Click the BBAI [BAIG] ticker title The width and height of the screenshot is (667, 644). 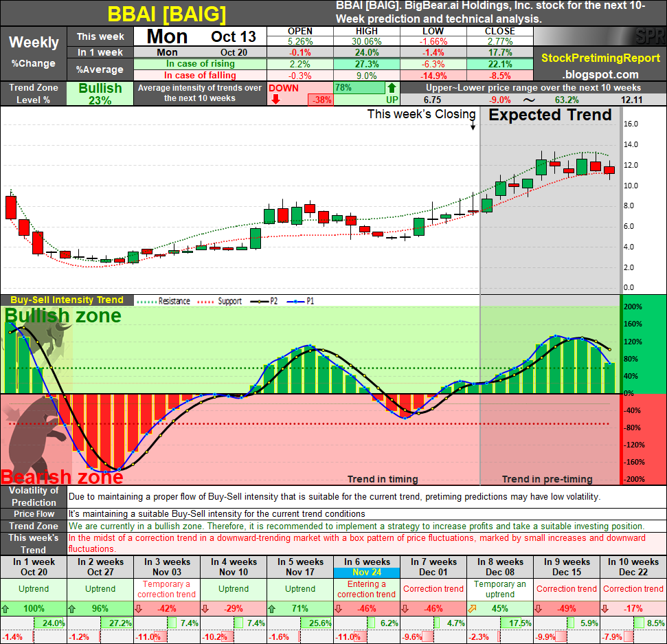click(167, 14)
